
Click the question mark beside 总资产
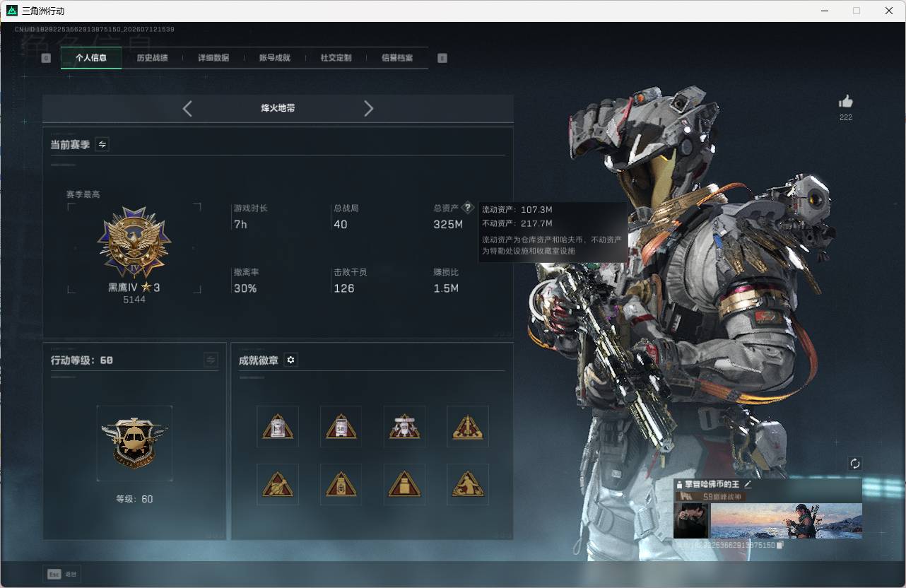(x=467, y=208)
